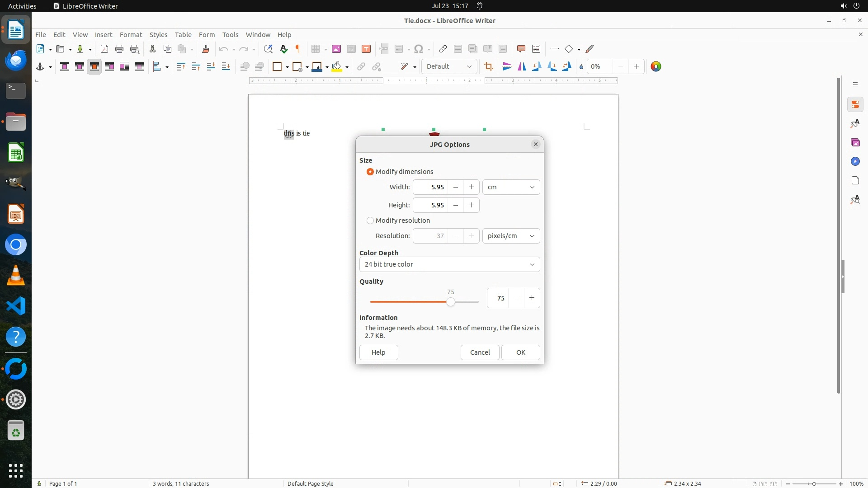This screenshot has width=868, height=488.
Task: Select the Modify dimensions radio button
Action: (370, 172)
